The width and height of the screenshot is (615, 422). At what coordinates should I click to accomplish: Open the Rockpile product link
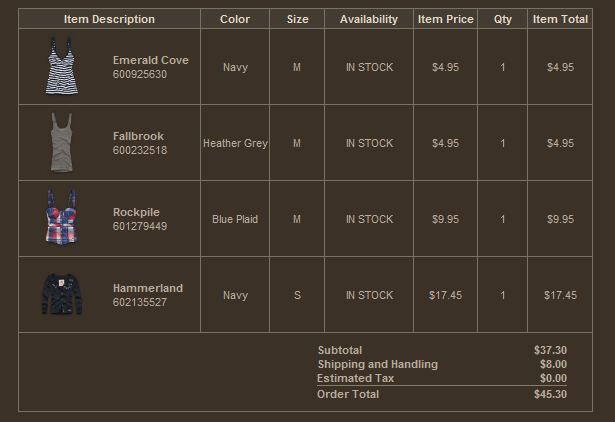[136, 212]
